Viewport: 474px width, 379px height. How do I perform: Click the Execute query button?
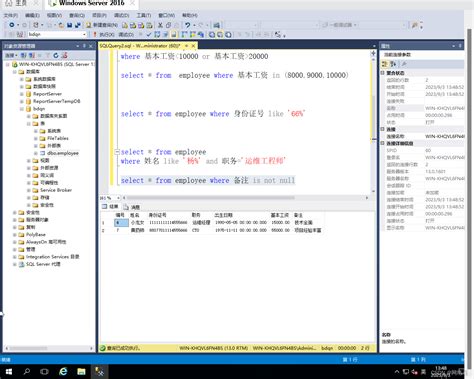104,34
